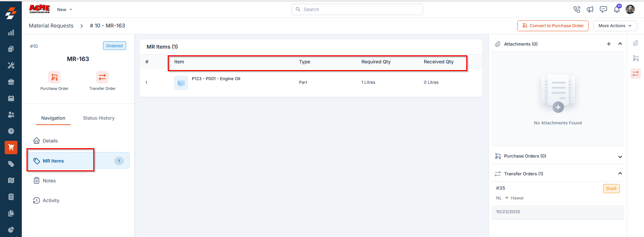Click the transfer arrows icon in right rail
Image resolution: width=644 pixels, height=237 pixels.
636,73
